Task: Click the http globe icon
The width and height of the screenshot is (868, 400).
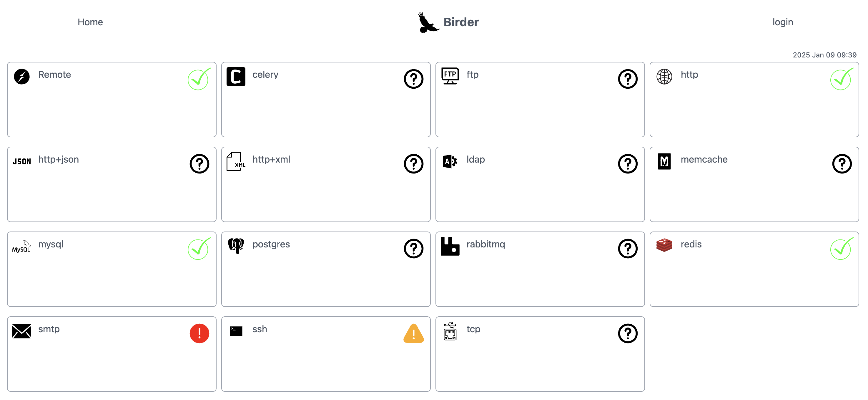Action: (664, 77)
